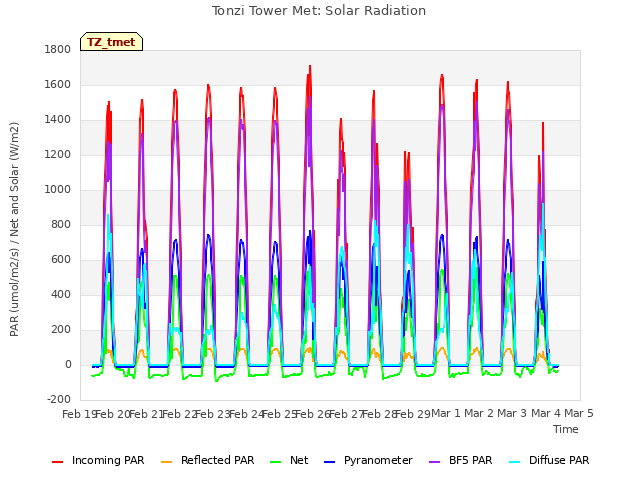The width and height of the screenshot is (640, 480).
Task: Toggle the BF5 PAR legend entry
Action: pyautogui.click(x=461, y=460)
